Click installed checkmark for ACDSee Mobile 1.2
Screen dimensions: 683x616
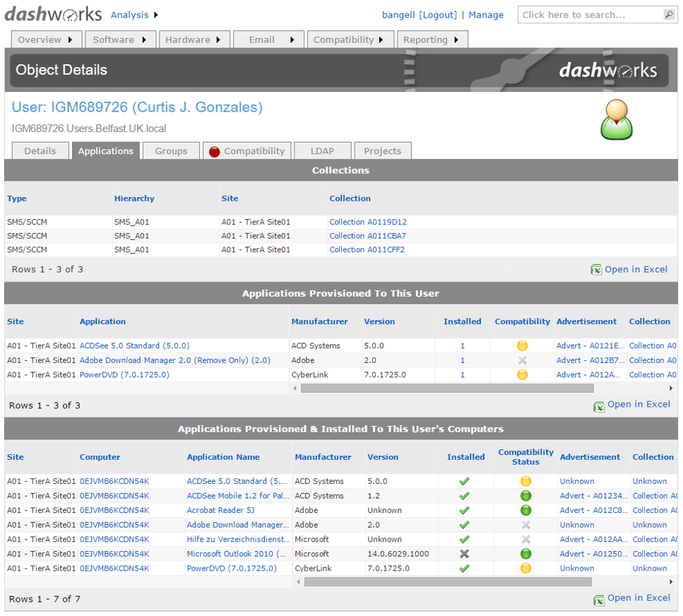[x=464, y=496]
